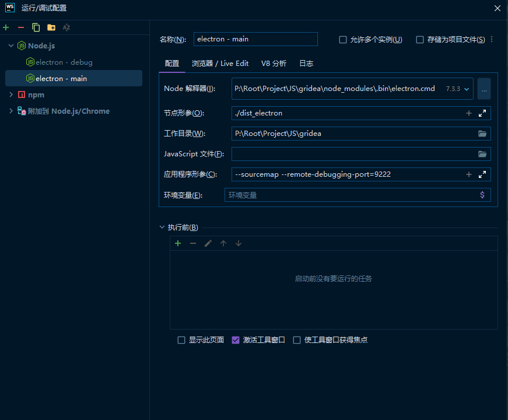Click the new folder icon in the sidebar toolbar
Viewport: 508px width, 420px height.
(51, 27)
